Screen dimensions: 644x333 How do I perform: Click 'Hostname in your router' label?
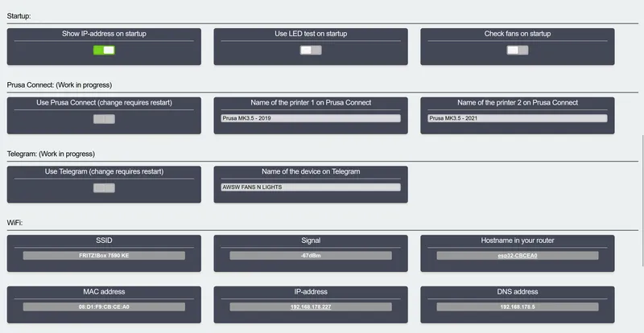point(517,240)
